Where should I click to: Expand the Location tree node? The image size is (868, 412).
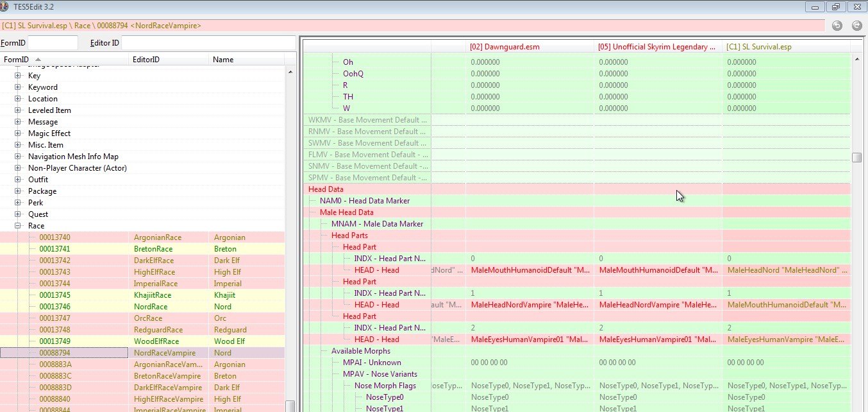18,99
